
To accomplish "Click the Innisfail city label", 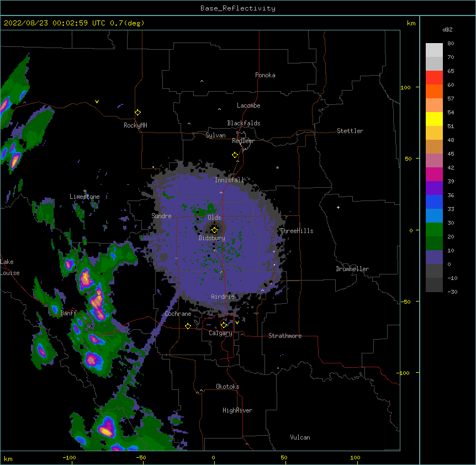I will 229,180.
